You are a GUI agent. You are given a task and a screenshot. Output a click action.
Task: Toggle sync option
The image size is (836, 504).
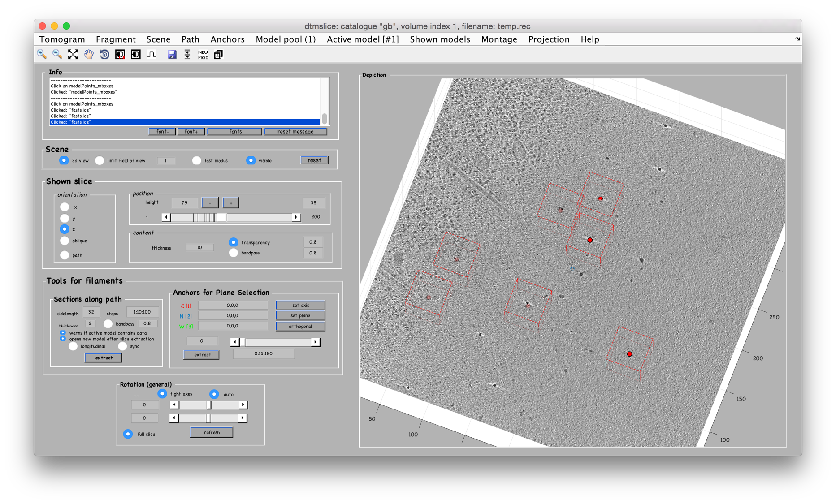tap(122, 346)
